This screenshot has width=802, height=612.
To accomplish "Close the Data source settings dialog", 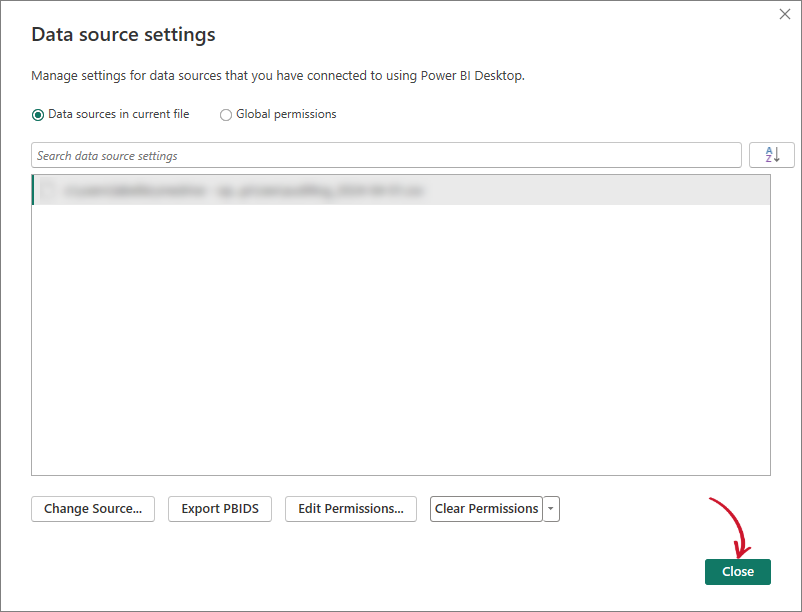I will point(737,571).
